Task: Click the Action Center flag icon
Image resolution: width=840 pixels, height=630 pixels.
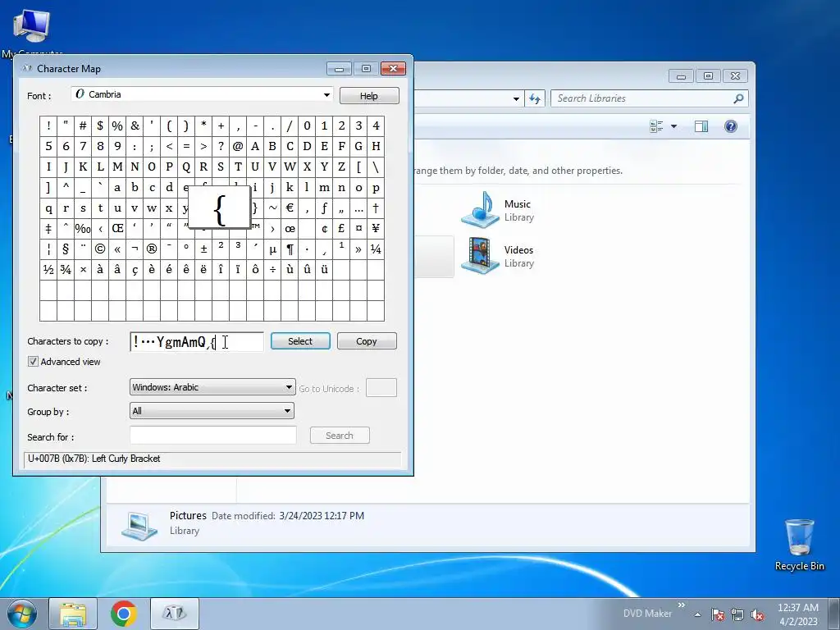Action: click(x=718, y=614)
